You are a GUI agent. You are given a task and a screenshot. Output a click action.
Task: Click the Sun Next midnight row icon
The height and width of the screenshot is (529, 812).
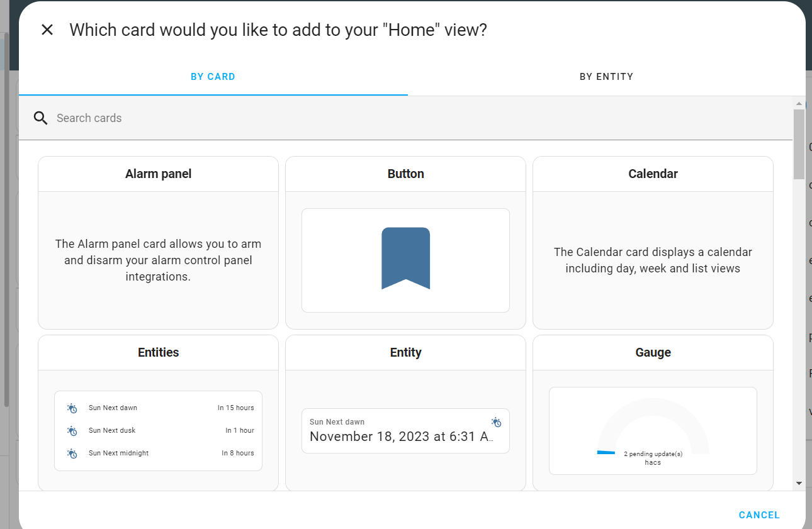(72, 454)
